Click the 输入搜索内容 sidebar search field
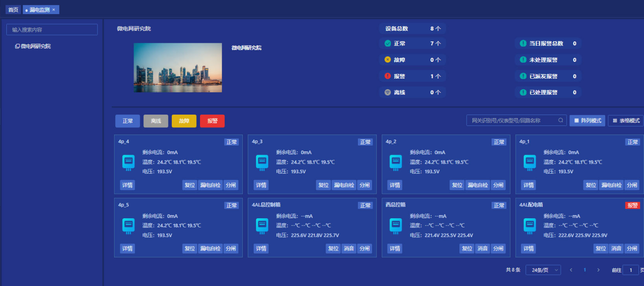Viewport: 644px width, 286px height. click(x=52, y=30)
